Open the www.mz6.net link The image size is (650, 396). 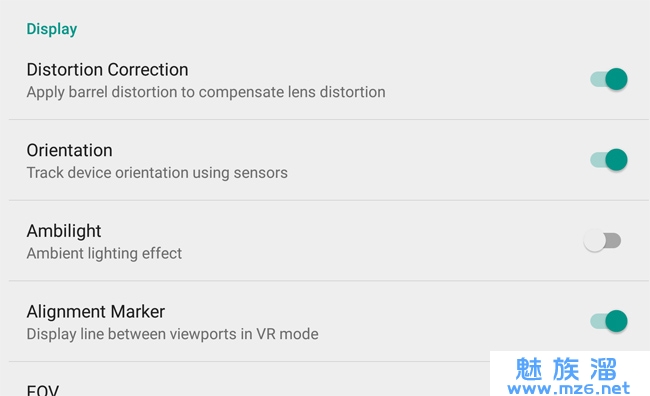[x=568, y=389]
